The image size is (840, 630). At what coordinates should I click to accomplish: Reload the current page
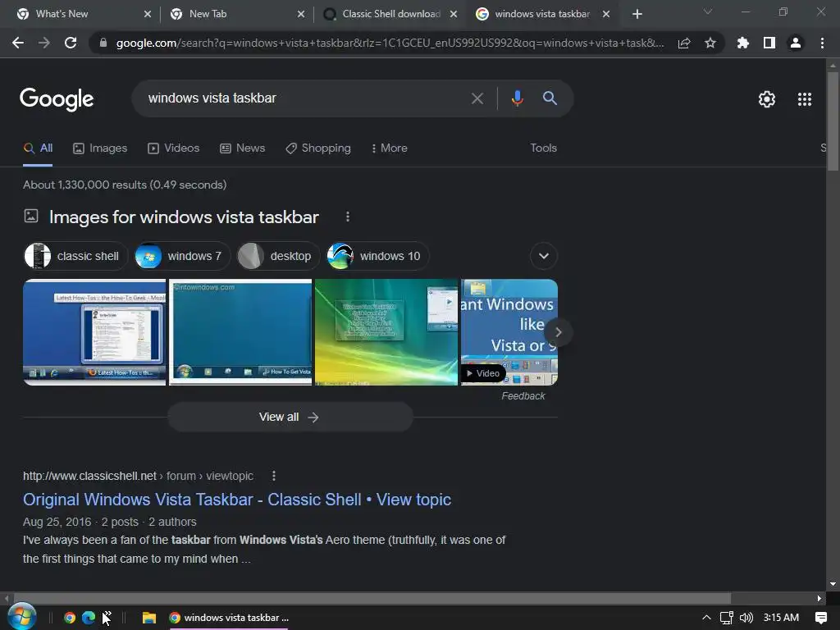[x=71, y=43]
